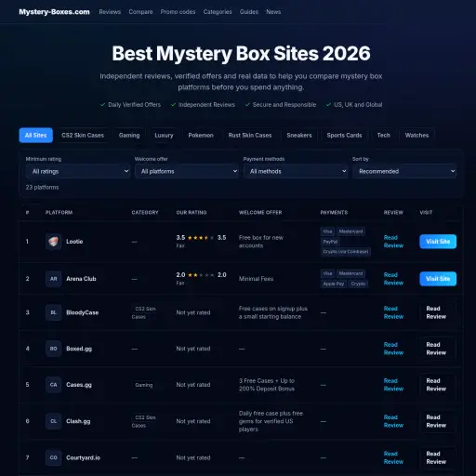Open the Payment methods dropdown

[x=296, y=171]
